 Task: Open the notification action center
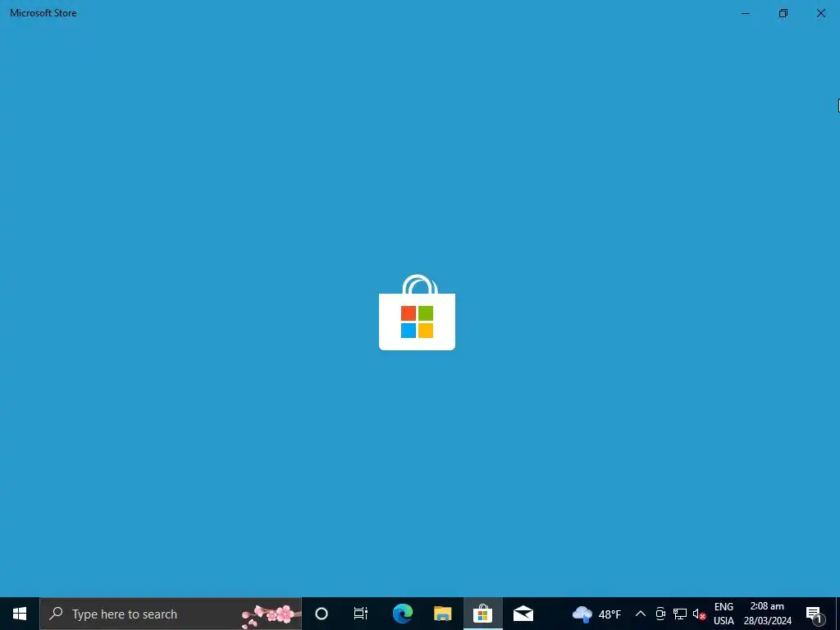click(x=815, y=614)
